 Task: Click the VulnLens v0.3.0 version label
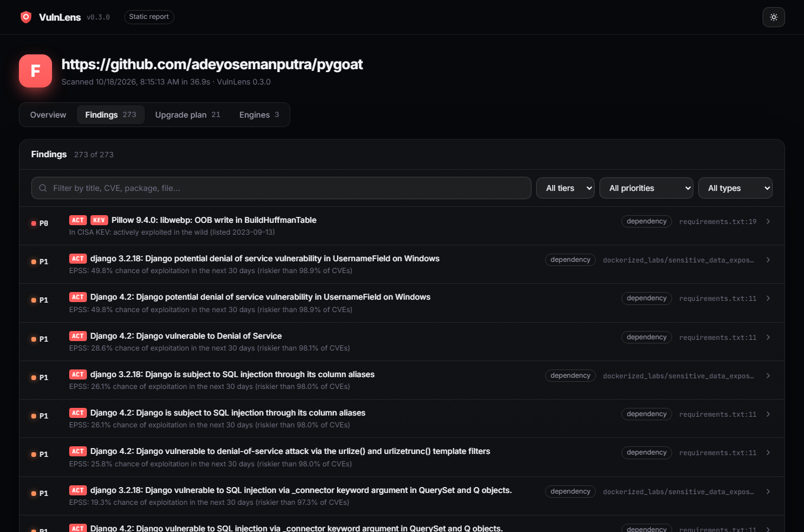[98, 17]
